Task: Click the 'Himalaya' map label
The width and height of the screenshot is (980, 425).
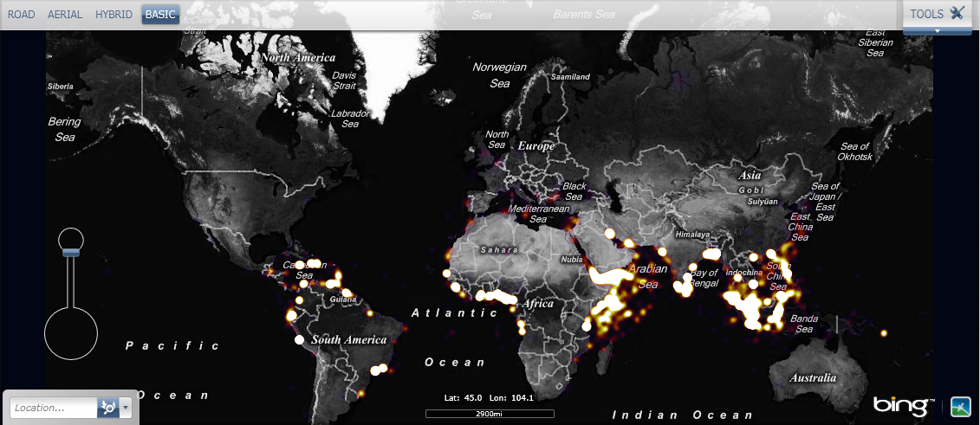Action: coord(692,234)
